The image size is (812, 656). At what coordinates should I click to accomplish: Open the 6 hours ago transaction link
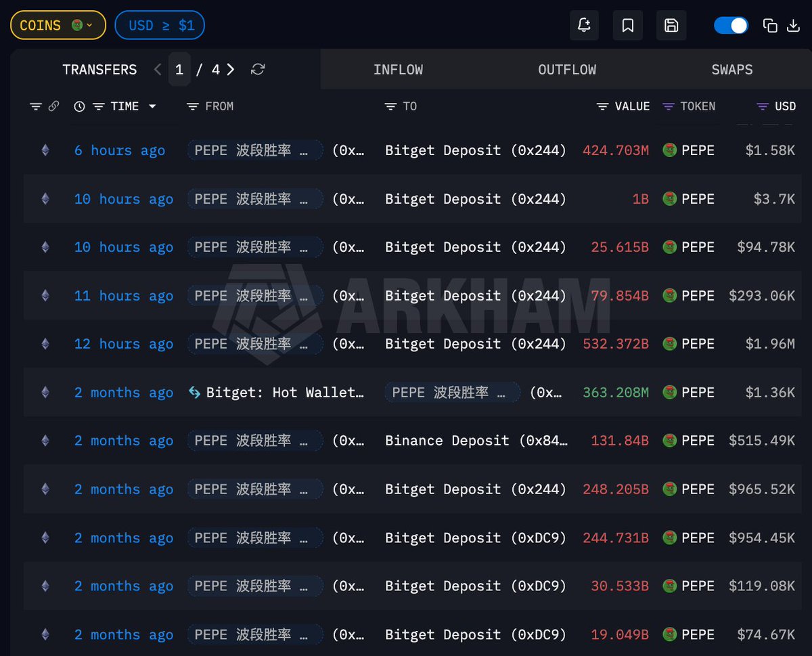[120, 150]
